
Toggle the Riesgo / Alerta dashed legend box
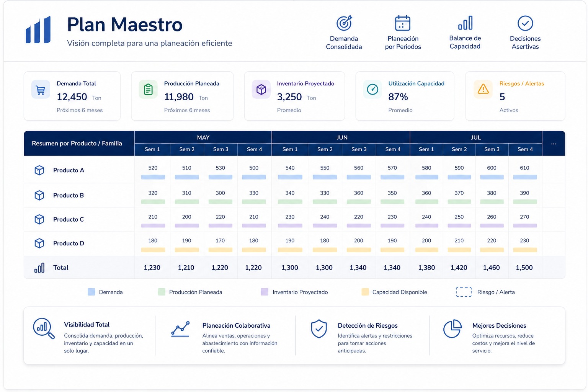tap(464, 292)
